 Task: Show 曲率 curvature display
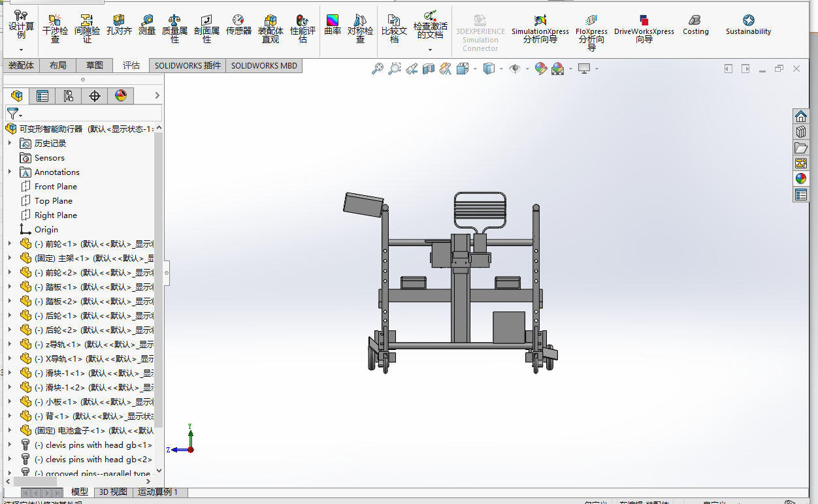point(333,25)
